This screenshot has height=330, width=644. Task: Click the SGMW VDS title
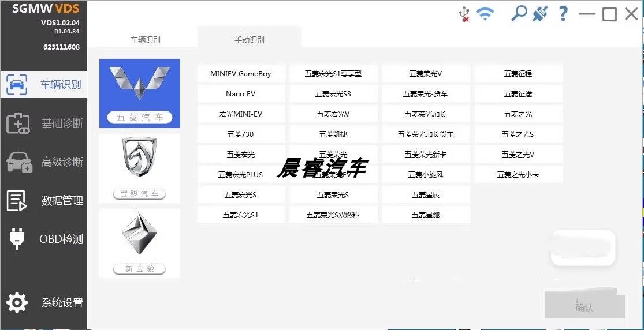tap(46, 8)
